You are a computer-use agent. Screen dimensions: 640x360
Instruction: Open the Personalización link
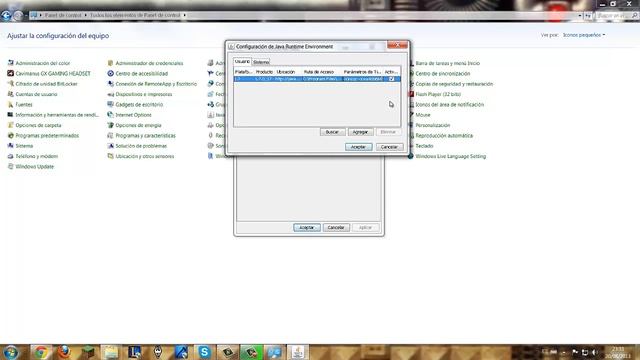[433, 125]
